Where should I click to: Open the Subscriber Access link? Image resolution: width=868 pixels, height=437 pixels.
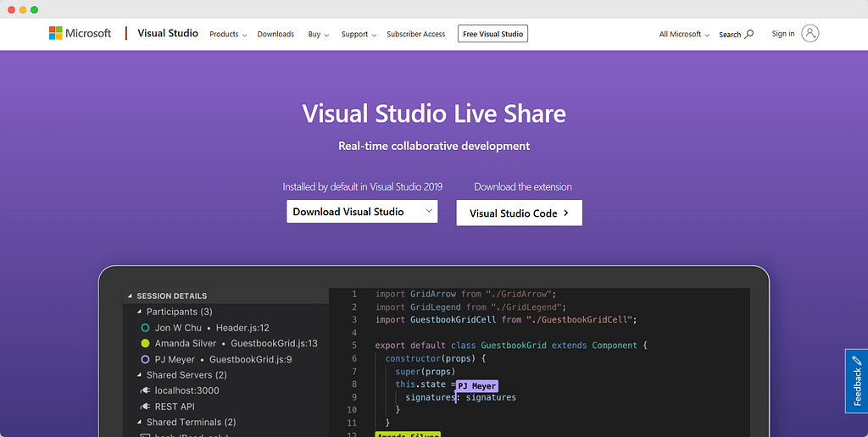click(415, 34)
